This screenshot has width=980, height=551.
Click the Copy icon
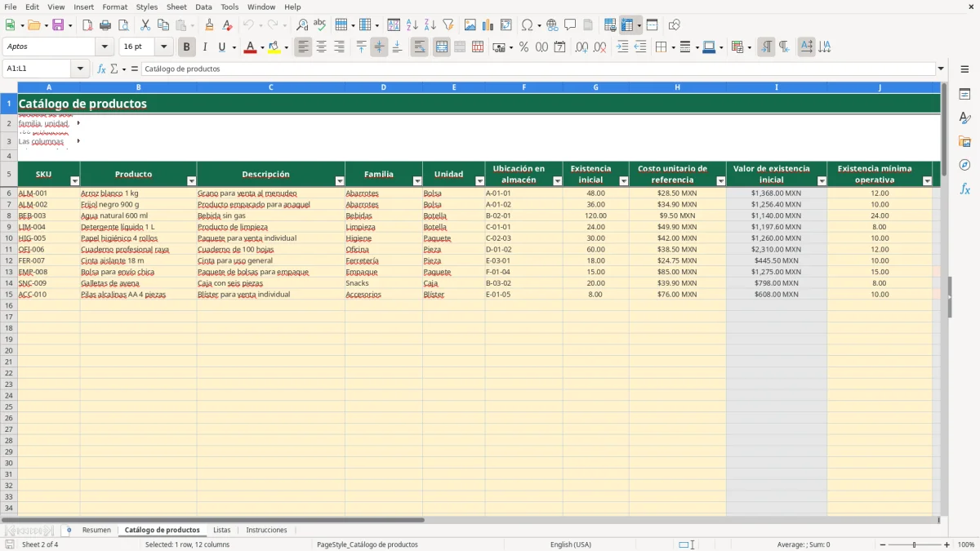point(163,25)
